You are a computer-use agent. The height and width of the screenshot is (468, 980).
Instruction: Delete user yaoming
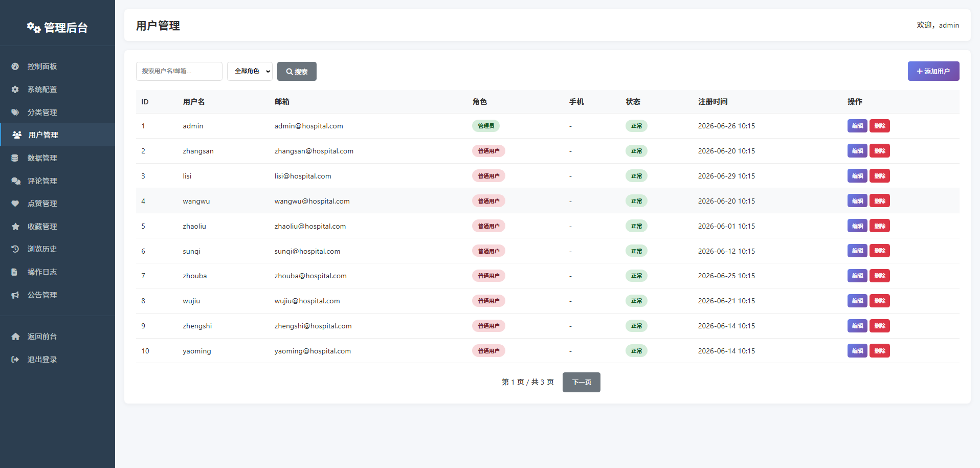[880, 351]
